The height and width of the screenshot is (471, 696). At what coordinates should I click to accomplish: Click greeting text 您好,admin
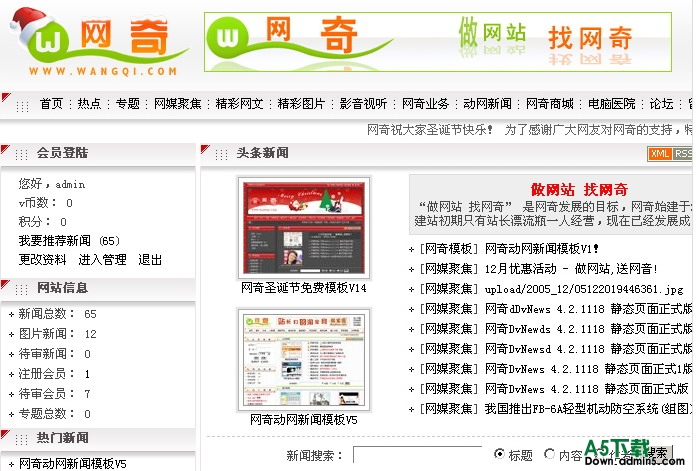[x=52, y=184]
